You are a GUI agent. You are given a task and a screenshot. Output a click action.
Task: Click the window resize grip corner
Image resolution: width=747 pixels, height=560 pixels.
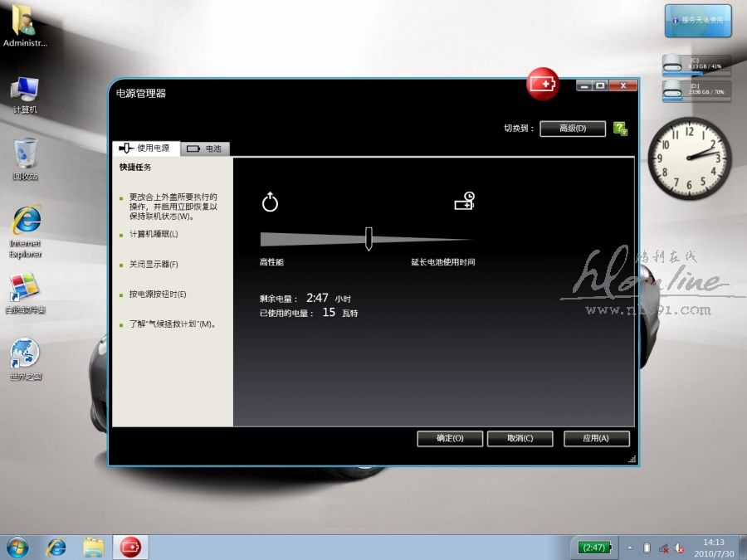click(x=632, y=459)
